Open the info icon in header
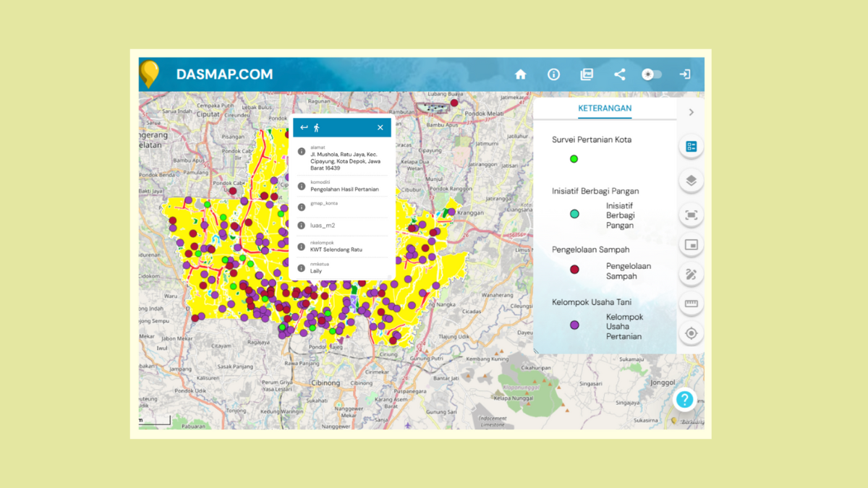Image resolution: width=868 pixels, height=488 pixels. [553, 74]
